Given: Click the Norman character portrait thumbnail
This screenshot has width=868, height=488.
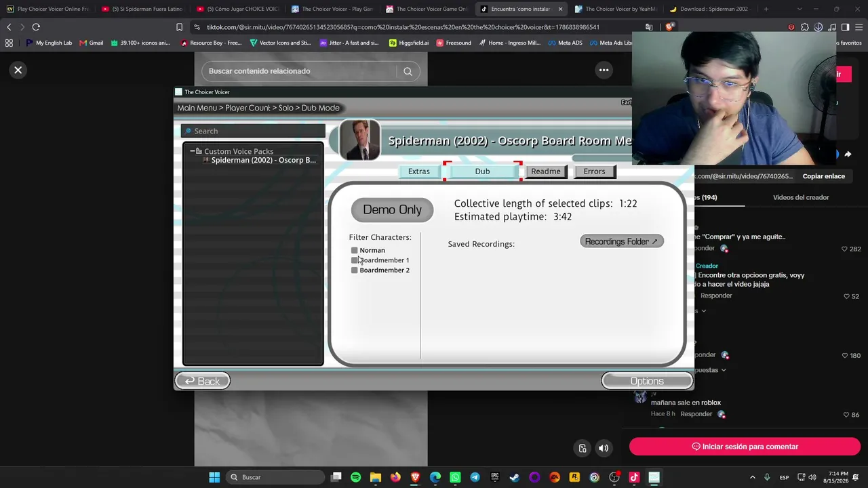Looking at the screenshot, I should point(359,140).
